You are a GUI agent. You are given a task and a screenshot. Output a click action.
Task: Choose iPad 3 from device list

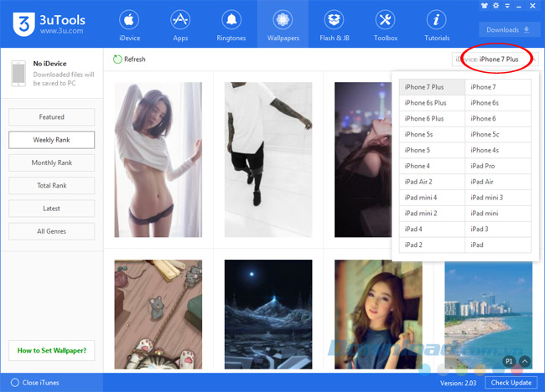(498, 230)
